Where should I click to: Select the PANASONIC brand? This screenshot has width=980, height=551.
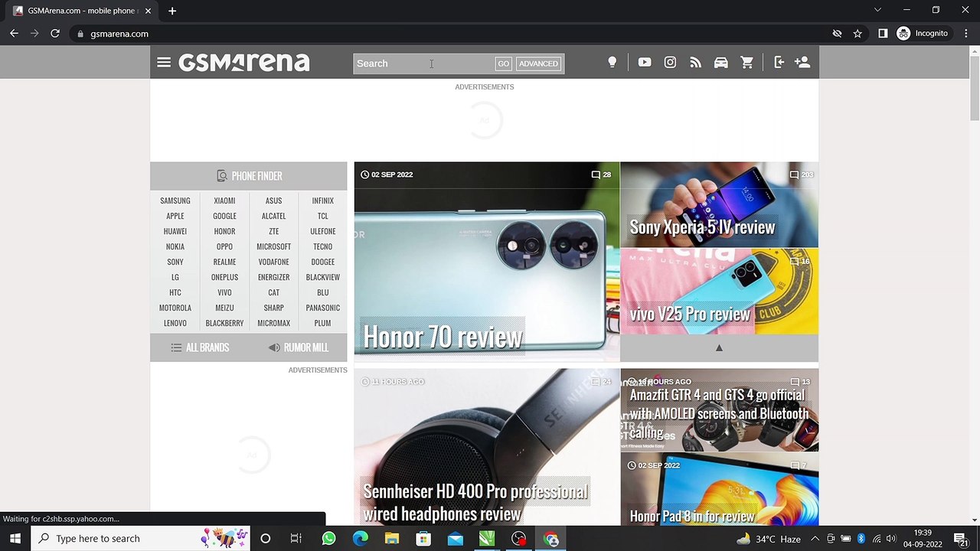click(322, 308)
